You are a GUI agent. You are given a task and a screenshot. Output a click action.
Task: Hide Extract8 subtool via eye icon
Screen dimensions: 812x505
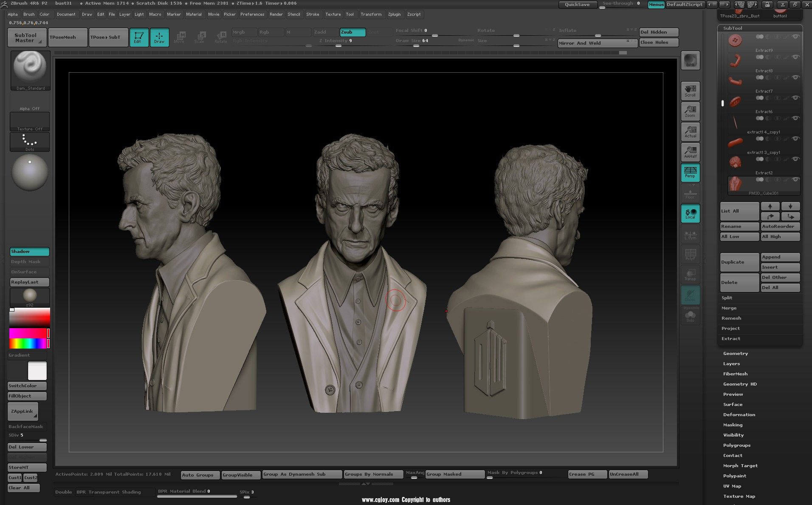[x=795, y=57]
